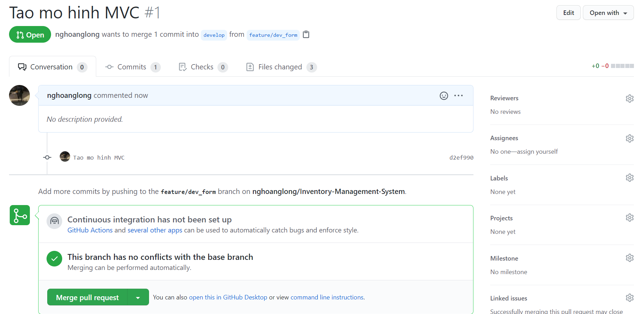Switch to the Commits tab
This screenshot has width=644, height=314.
(x=132, y=67)
